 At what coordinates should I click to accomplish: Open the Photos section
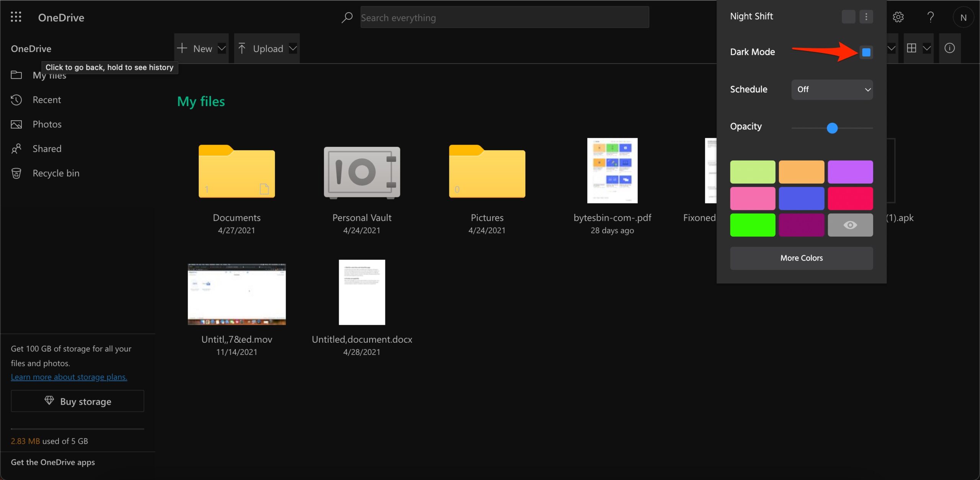coord(47,124)
